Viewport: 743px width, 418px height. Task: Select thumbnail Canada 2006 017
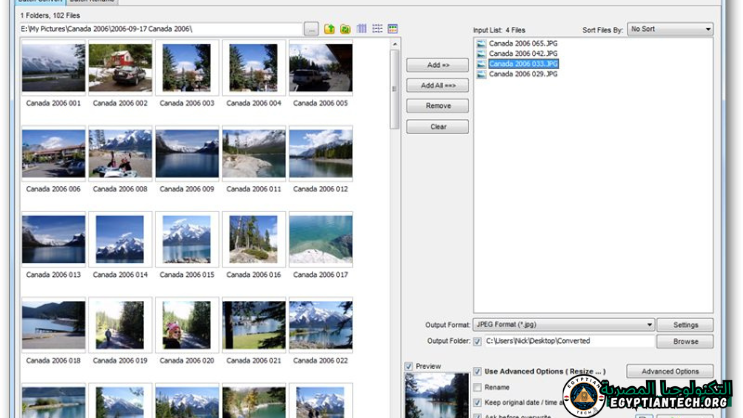[321, 239]
